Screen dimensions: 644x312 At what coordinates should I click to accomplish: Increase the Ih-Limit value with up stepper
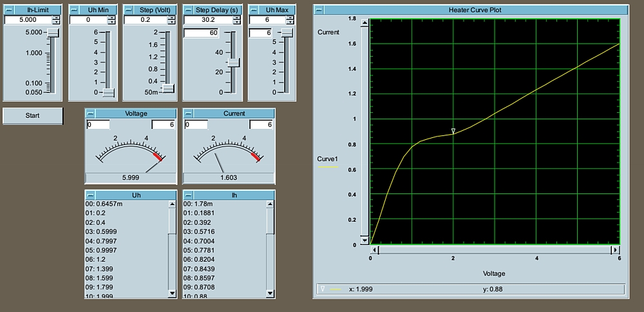56,17
